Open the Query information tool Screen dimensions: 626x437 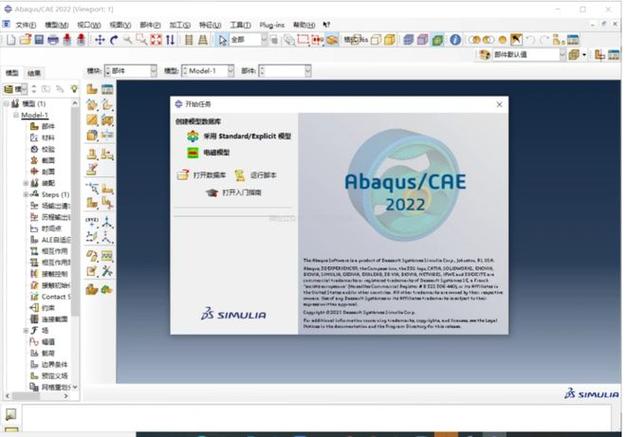(455, 40)
